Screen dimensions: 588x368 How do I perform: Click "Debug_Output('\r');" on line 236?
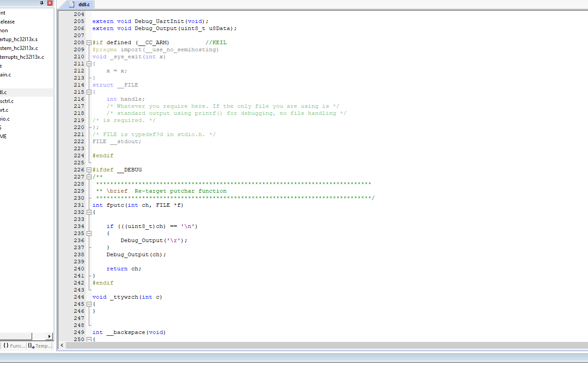154,240
